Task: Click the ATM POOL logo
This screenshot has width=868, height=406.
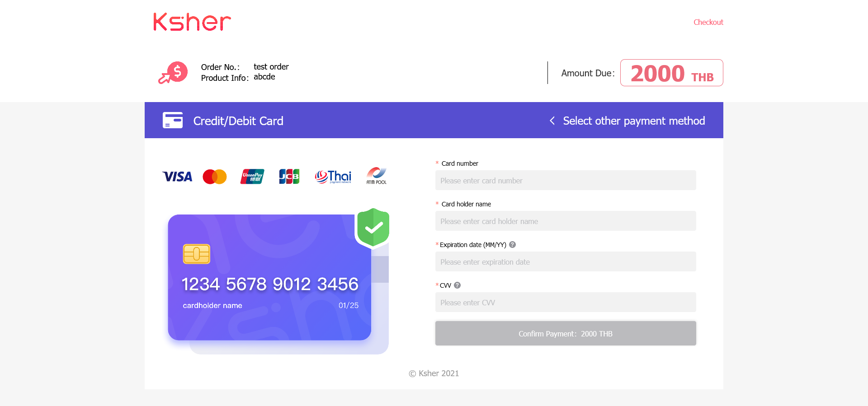Action: (377, 176)
